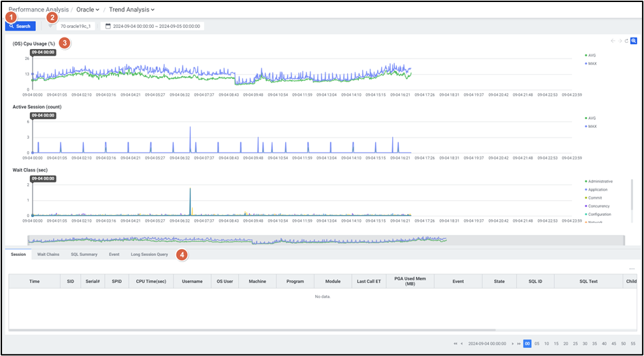
Task: Open the instance filter icon
Action: (50, 25)
